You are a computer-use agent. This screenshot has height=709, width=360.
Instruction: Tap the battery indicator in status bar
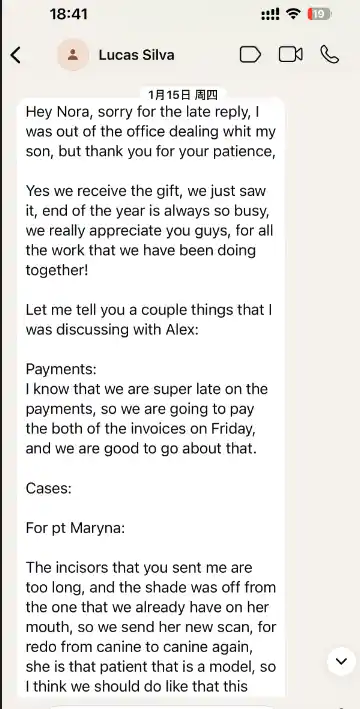[x=319, y=14]
